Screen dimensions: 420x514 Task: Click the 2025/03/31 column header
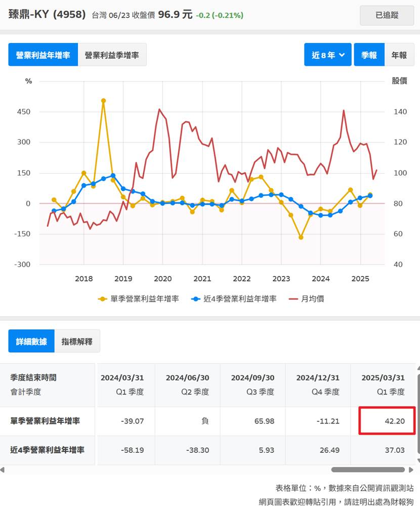pos(383,384)
